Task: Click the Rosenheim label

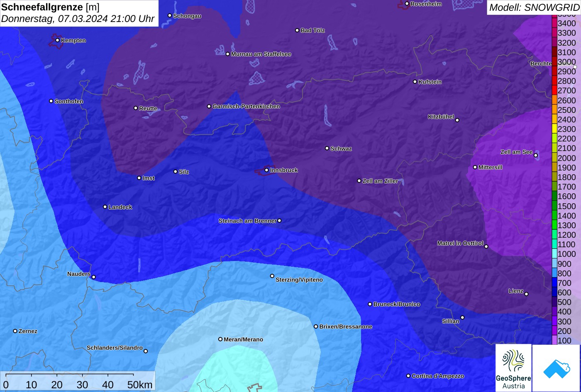Action: pyautogui.click(x=426, y=4)
